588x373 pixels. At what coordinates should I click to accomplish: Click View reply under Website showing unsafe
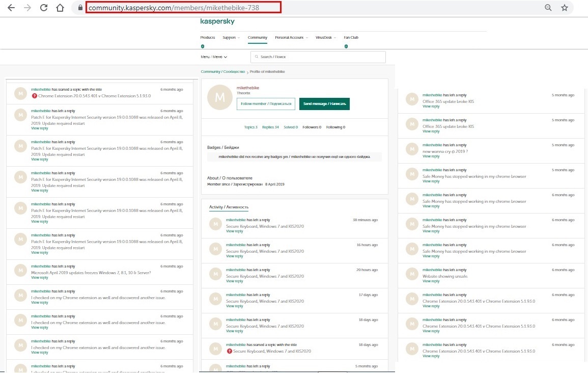[431, 281]
